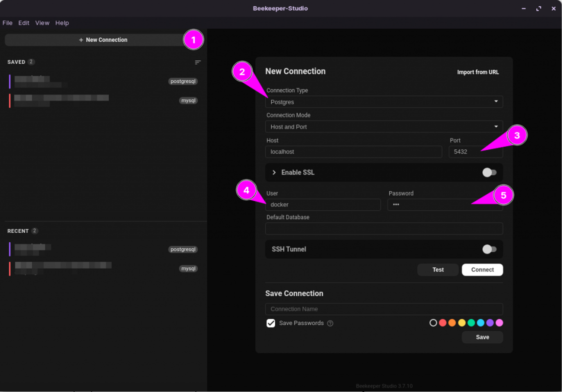The image size is (562, 392).
Task: Click the sort saved connections icon
Action: (198, 62)
